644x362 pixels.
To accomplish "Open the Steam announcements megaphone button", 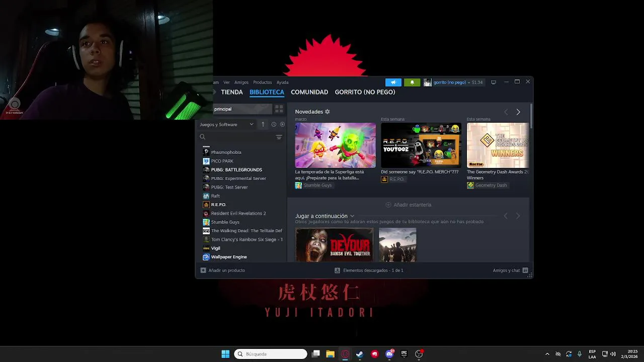I will pos(393,82).
